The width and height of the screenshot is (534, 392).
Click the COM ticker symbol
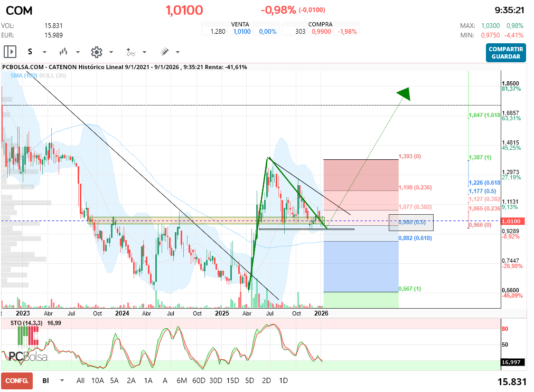[x=19, y=11]
